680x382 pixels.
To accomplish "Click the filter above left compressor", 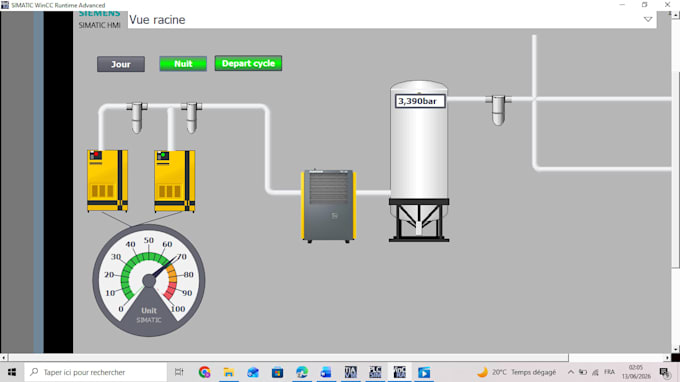I will (x=137, y=117).
